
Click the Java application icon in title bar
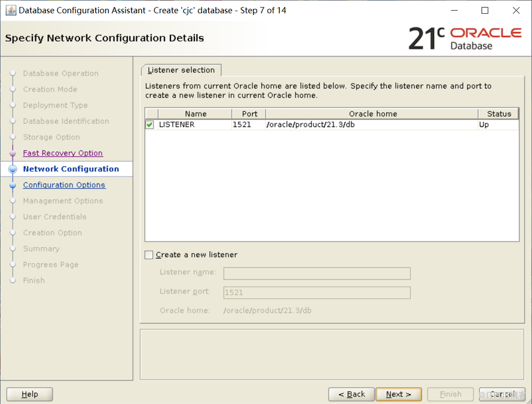[x=11, y=11]
